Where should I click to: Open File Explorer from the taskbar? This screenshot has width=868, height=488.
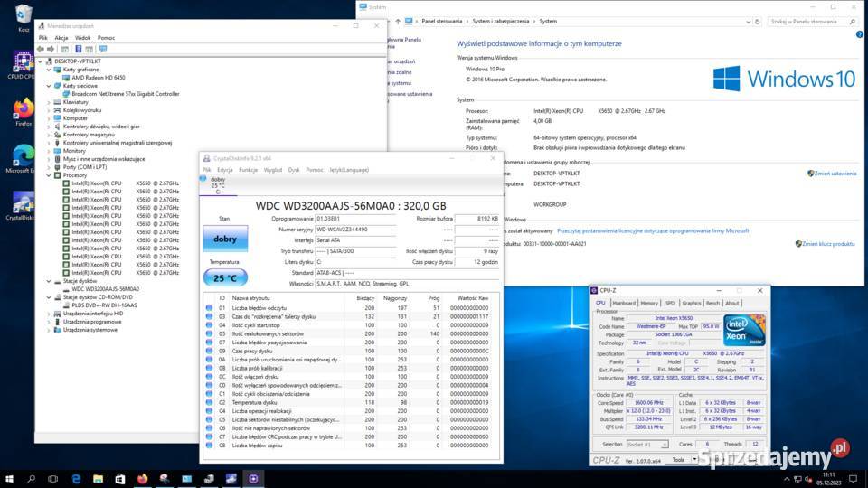coord(98,479)
